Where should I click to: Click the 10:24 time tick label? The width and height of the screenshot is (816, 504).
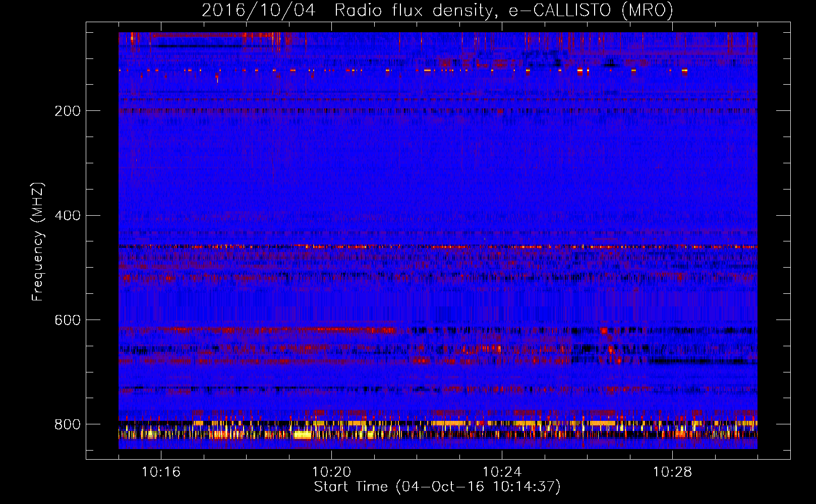[x=502, y=472]
